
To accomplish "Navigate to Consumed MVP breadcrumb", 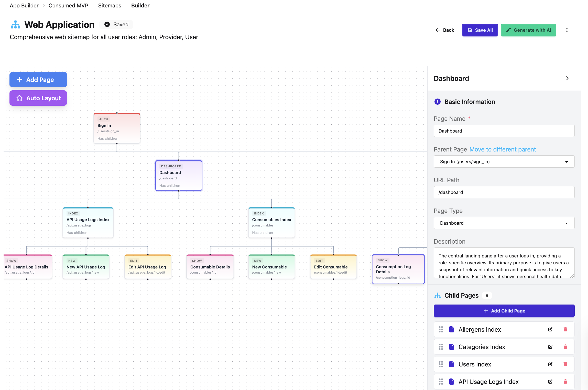I will 68,5.
